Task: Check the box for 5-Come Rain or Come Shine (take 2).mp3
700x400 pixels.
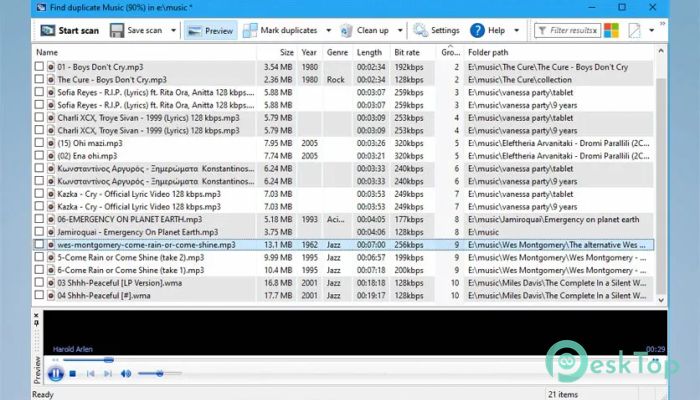Action: (x=39, y=257)
